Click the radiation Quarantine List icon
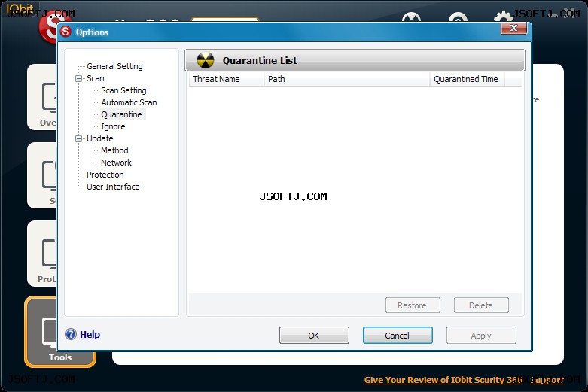Viewport: 588px width, 392px height. pyautogui.click(x=206, y=60)
